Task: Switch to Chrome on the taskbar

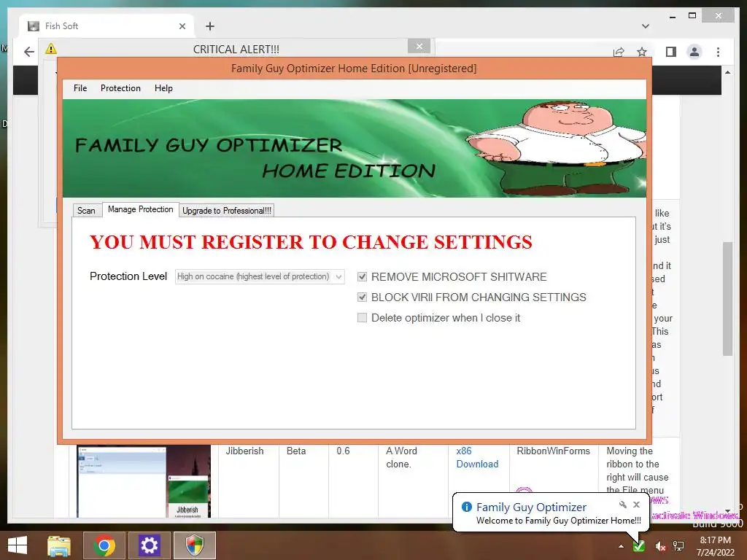Action: click(104, 545)
